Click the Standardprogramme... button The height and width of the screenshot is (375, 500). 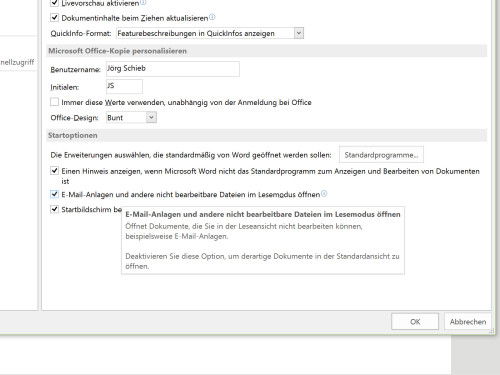(381, 155)
